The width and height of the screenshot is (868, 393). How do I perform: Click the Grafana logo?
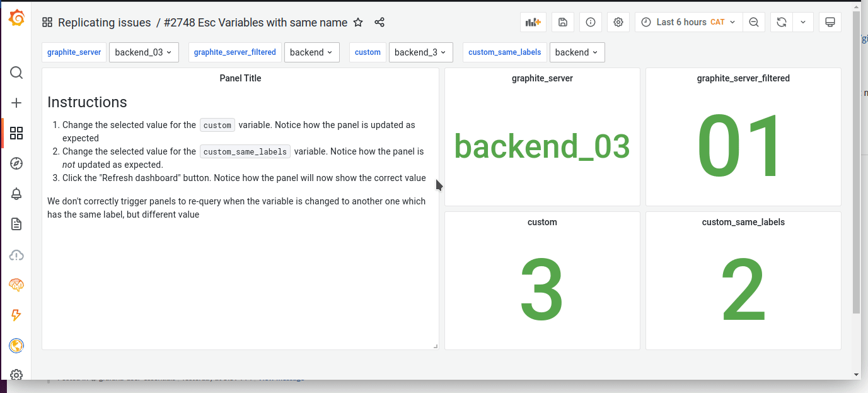pyautogui.click(x=16, y=18)
